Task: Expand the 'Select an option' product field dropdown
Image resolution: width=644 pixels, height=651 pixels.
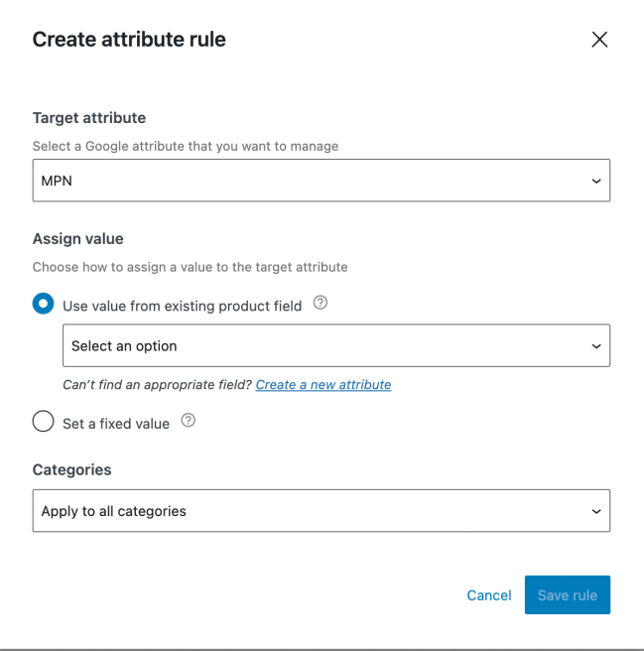Action: [x=335, y=346]
